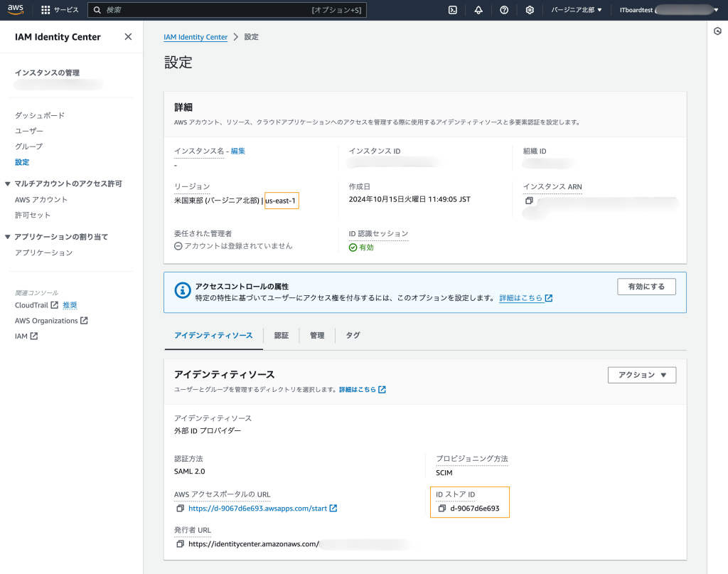Click the 有効にする button
The height and width of the screenshot is (574, 728).
click(x=646, y=287)
